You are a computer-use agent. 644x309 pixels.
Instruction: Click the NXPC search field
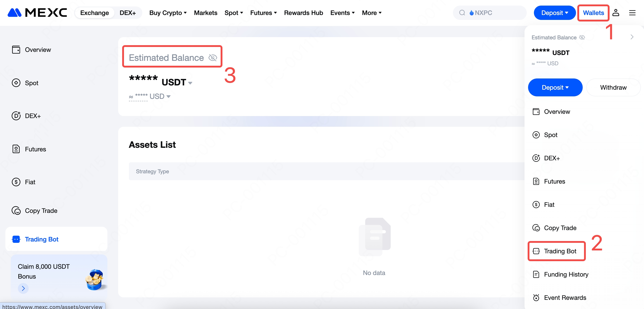pos(490,13)
